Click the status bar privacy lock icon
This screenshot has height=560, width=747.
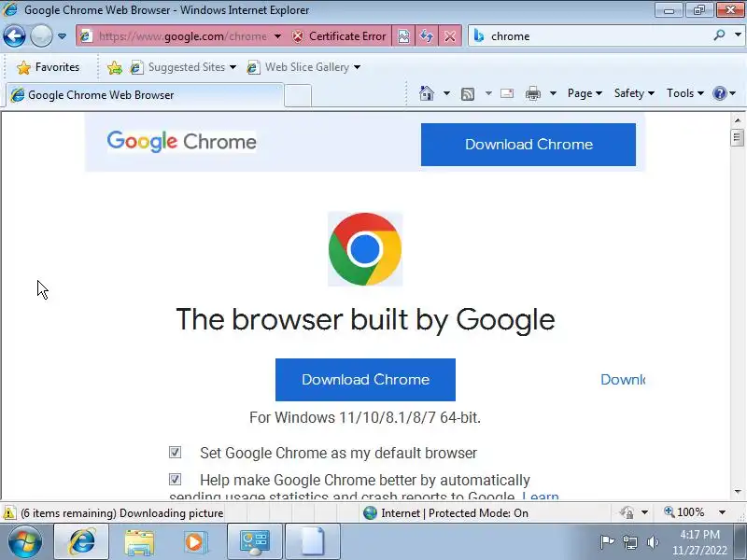tap(627, 512)
